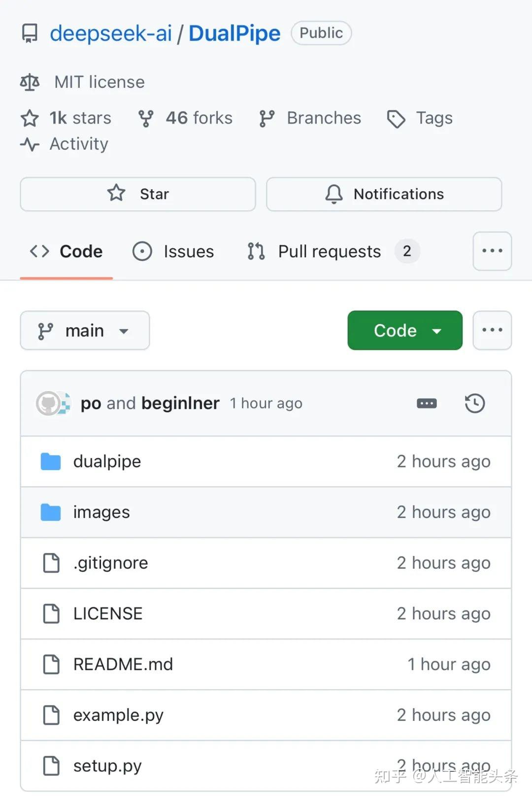The image size is (532, 798).
Task: Toggle Star on this repository
Action: point(138,194)
